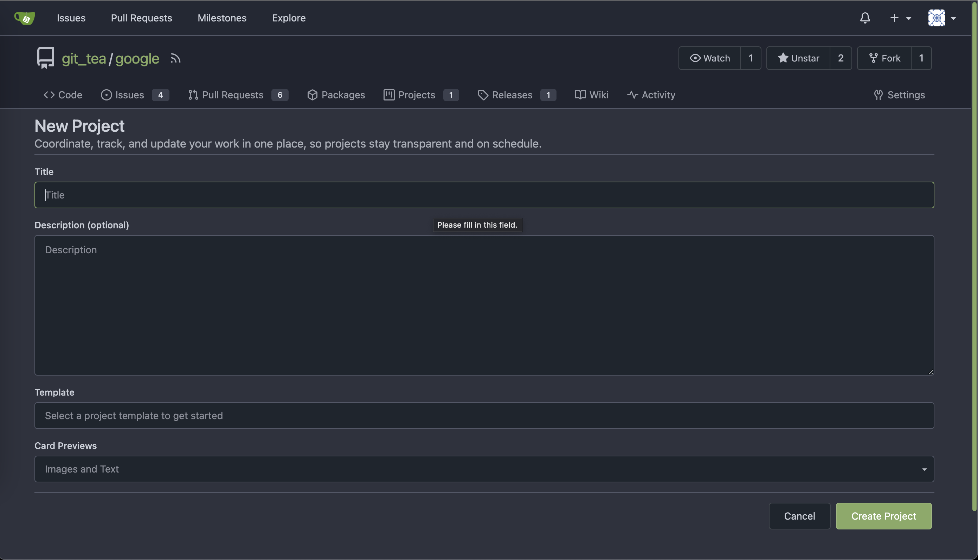This screenshot has height=560, width=978.
Task: Click the Description textarea resize handle
Action: point(930,372)
